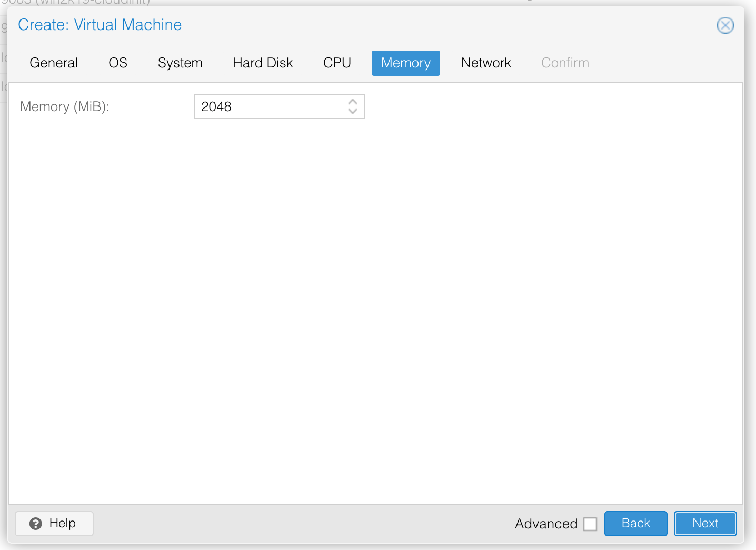
Task: Click Next to continue the wizard
Action: (705, 523)
